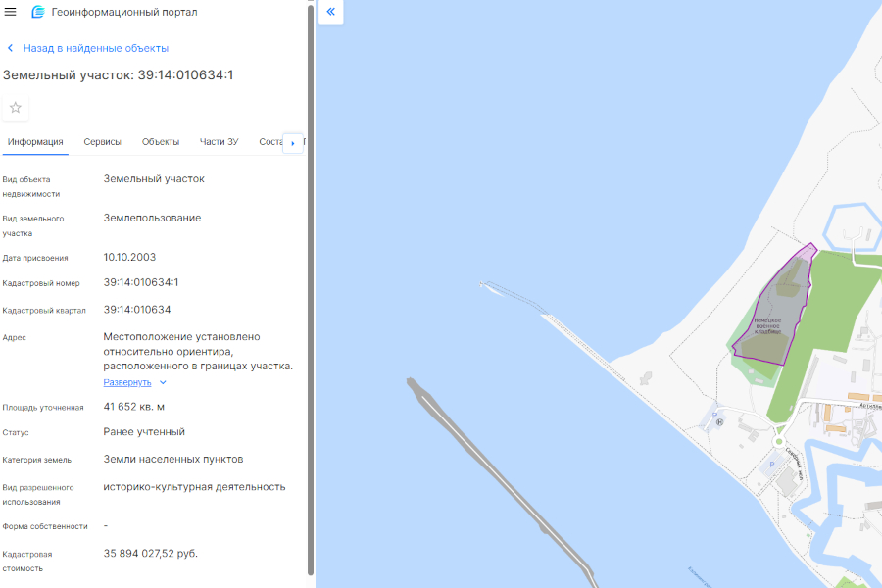Open the Сервисы tab
The height and width of the screenshot is (588, 882).
(103, 142)
